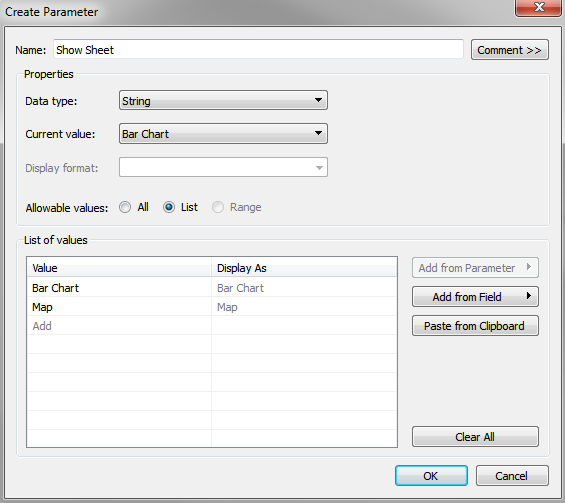Close the Create Parameter dialog
Viewport: 565px width, 503px height.
coord(538,8)
